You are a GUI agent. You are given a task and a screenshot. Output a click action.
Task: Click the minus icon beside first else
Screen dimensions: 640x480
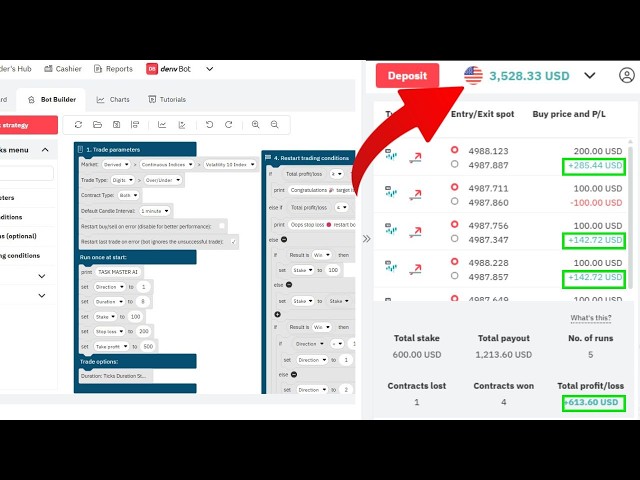pos(284,240)
